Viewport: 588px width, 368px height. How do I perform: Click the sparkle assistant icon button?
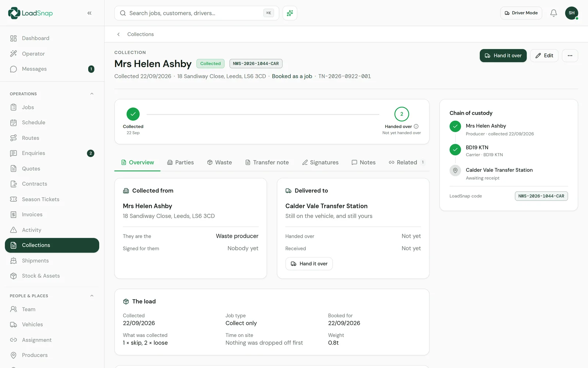click(290, 13)
